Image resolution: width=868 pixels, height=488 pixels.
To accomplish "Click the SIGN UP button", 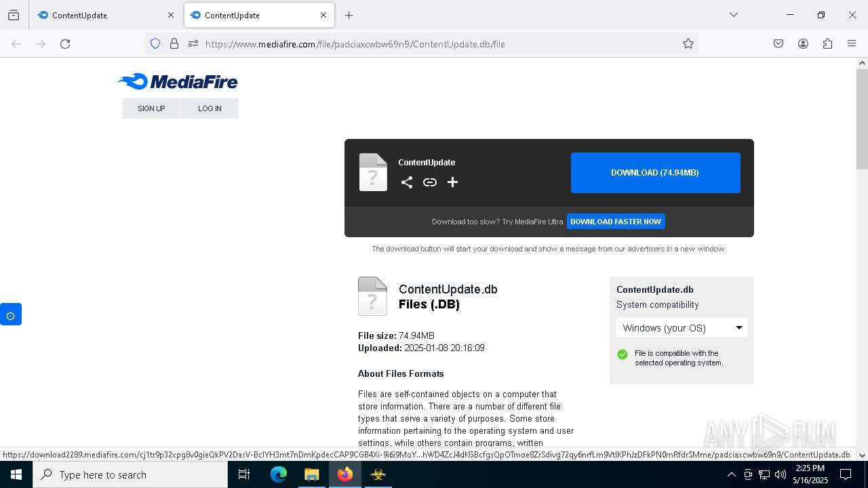I will [151, 108].
